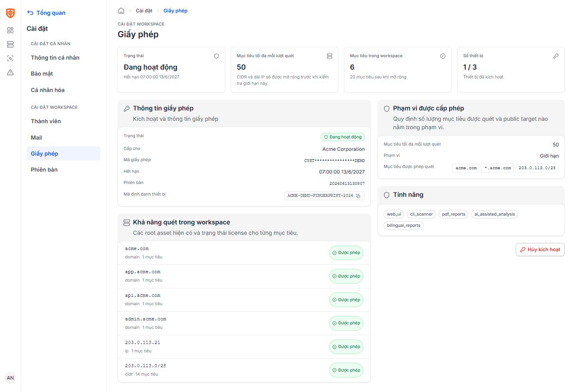576x392 pixels.
Task: Open the scan icon in left rail
Action: pos(10,58)
